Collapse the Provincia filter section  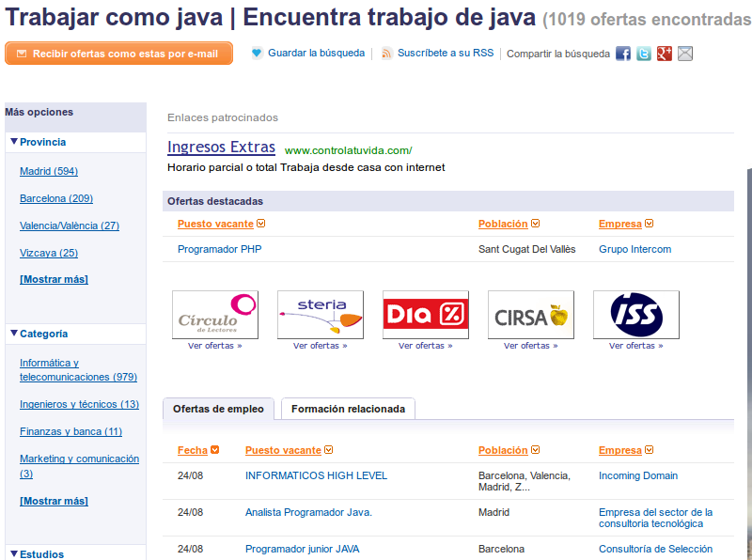[x=14, y=142]
